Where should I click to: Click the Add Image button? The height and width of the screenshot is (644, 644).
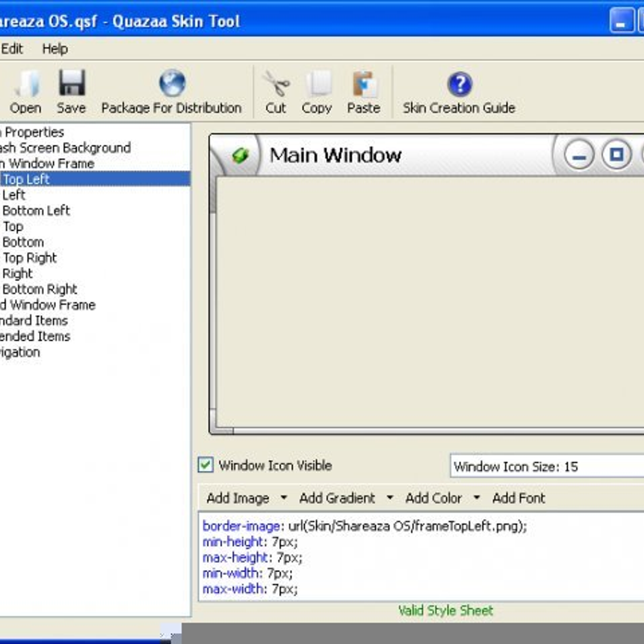(x=238, y=498)
